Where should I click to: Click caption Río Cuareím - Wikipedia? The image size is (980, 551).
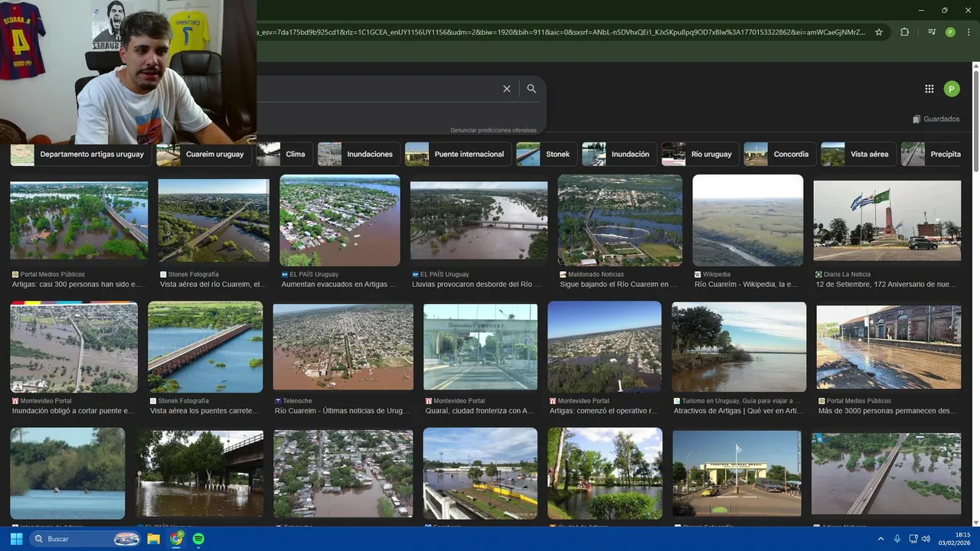pos(746,285)
